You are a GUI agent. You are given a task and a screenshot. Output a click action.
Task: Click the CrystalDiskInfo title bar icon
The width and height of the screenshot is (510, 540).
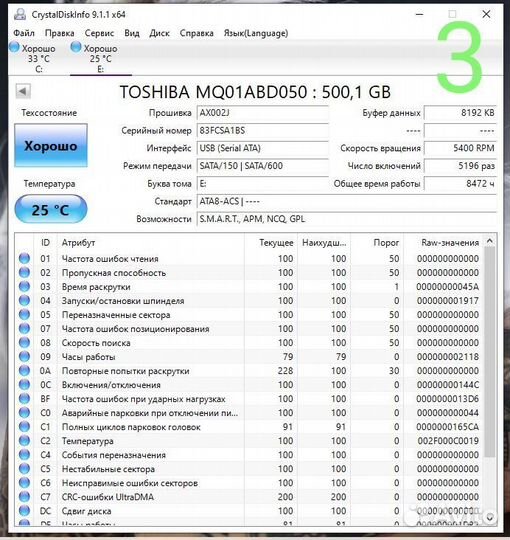point(20,14)
